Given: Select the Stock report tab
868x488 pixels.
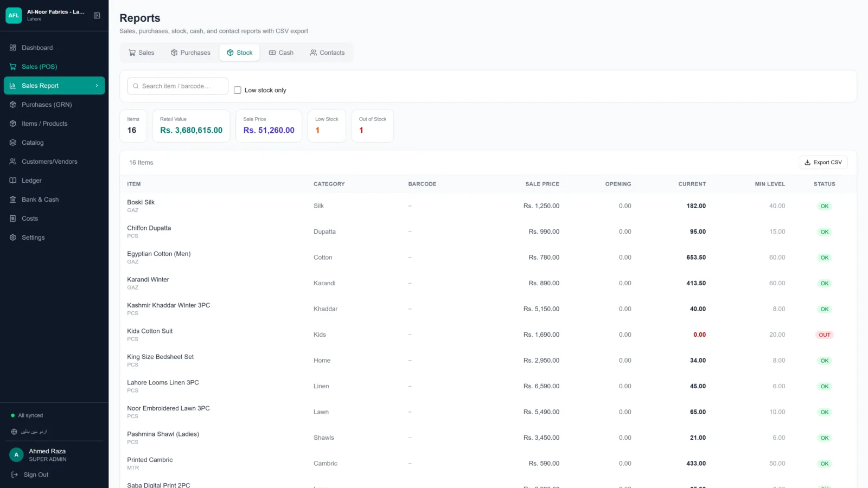Looking at the screenshot, I should 240,53.
